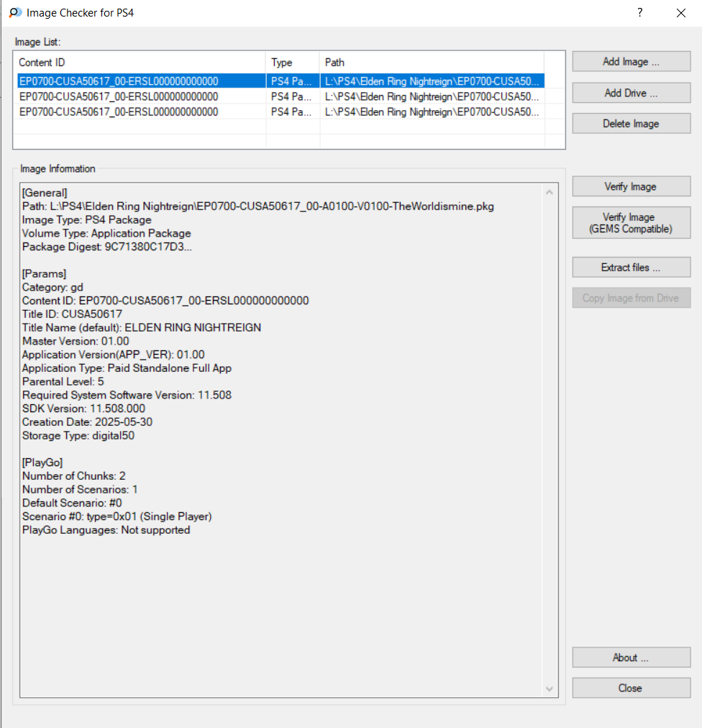Click the "[General]" section heading text
This screenshot has width=702, height=728.
click(x=45, y=193)
